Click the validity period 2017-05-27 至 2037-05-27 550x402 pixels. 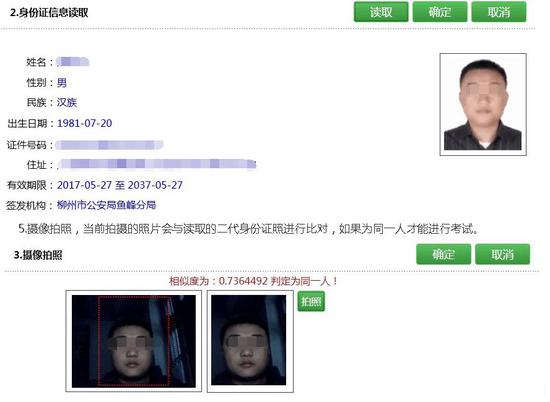[x=120, y=185]
